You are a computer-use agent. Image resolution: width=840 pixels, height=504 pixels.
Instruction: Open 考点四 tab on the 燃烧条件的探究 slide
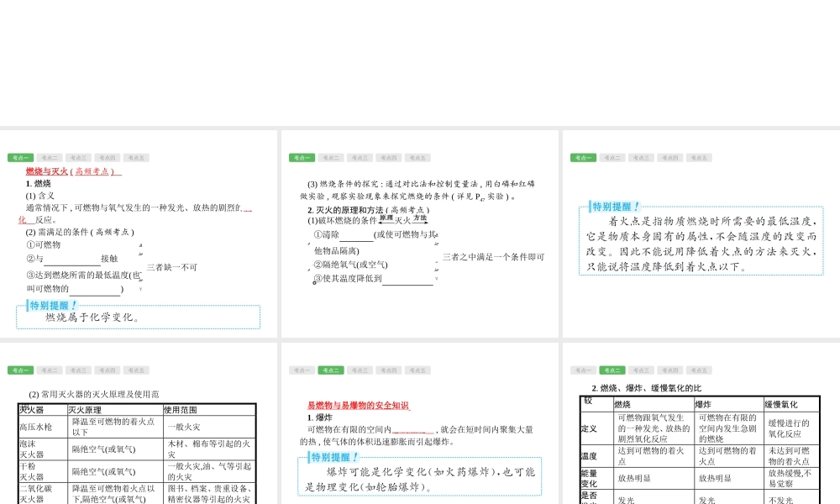point(388,157)
